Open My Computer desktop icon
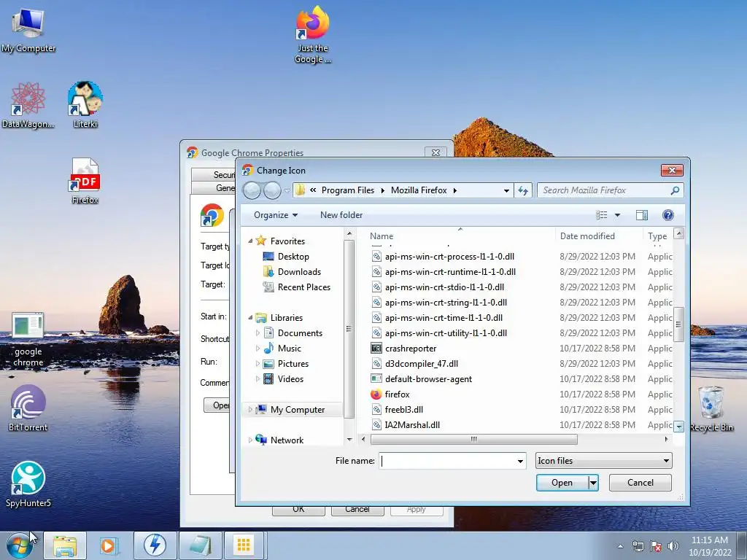The width and height of the screenshot is (747, 560). pos(28,29)
